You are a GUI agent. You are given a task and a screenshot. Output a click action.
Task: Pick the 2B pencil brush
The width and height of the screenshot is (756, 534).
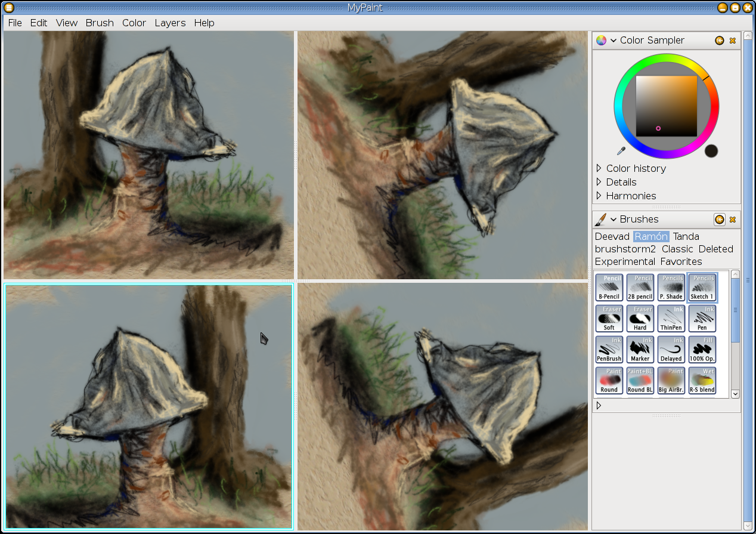(640, 288)
